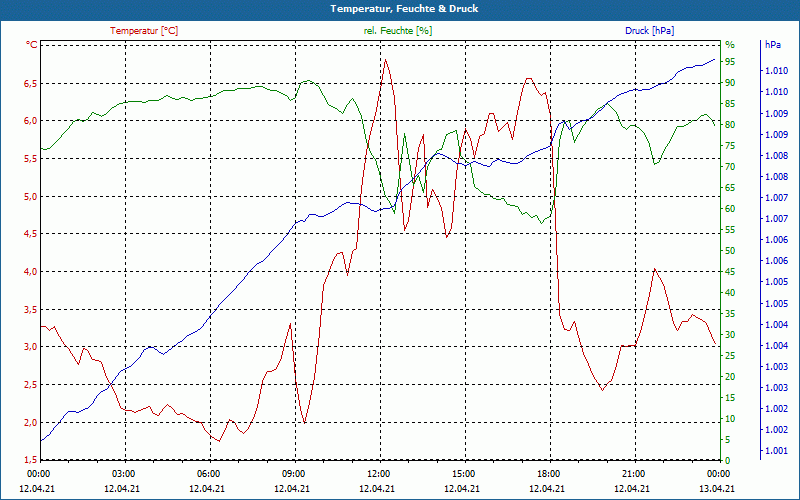Image resolution: width=800 pixels, height=500 pixels.
Task: Click the 50 tick on humidity axis
Action: [x=730, y=251]
